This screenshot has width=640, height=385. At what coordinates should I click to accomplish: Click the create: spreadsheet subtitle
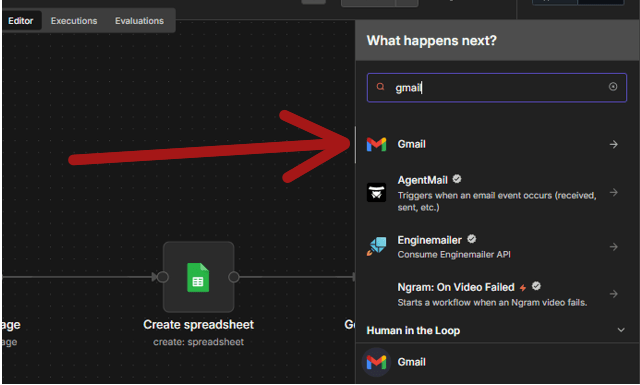(198, 342)
